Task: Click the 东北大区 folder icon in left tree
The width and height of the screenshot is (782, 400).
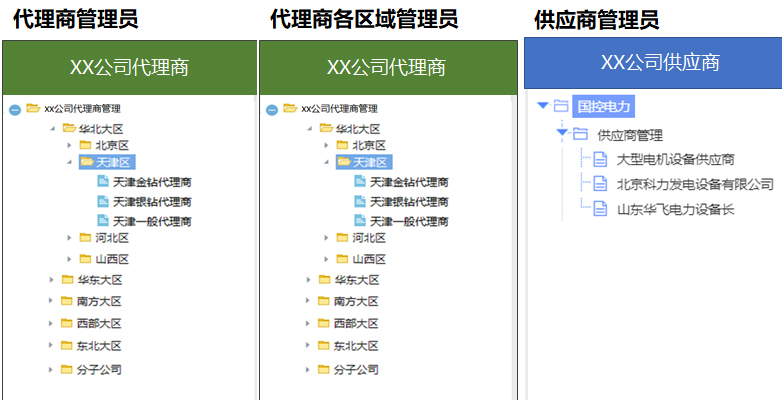Action: tap(67, 345)
